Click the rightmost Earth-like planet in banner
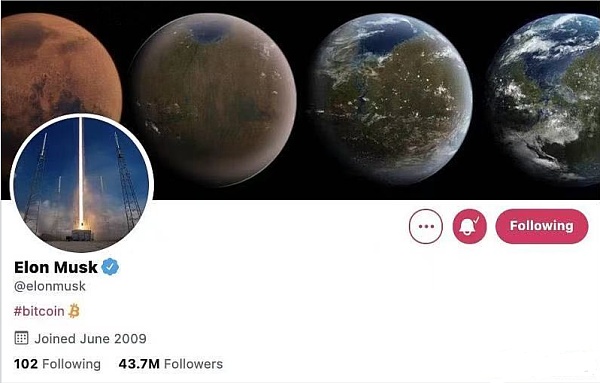Image resolution: width=600 pixels, height=383 pixels. click(545, 98)
